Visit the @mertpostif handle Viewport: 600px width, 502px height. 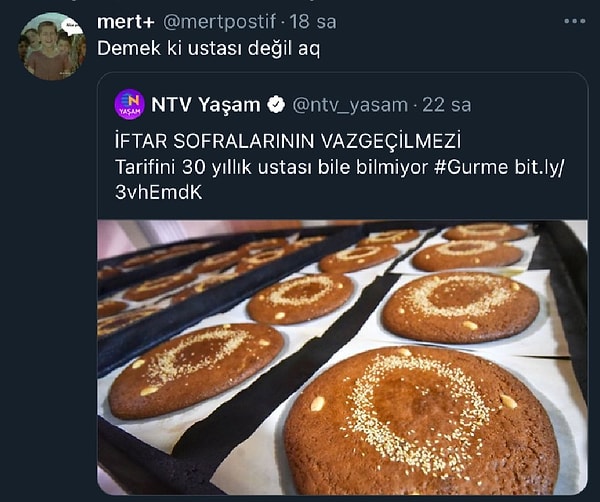point(219,22)
